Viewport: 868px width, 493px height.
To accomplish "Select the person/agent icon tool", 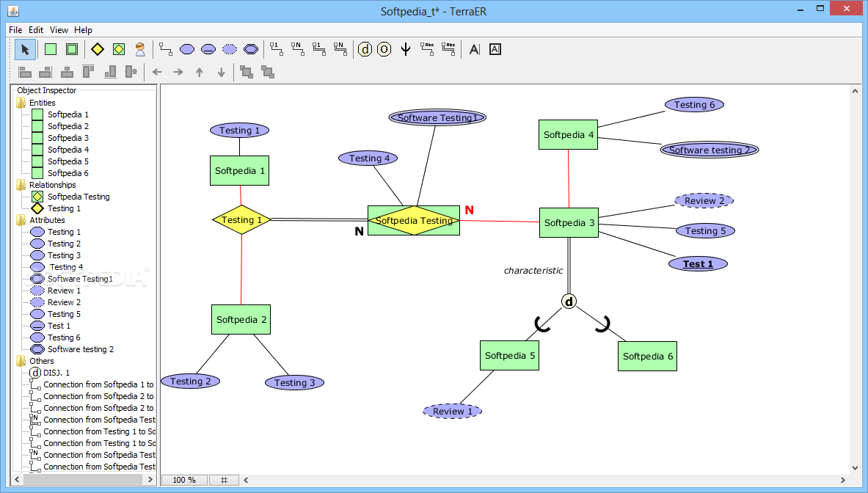I will click(x=140, y=49).
